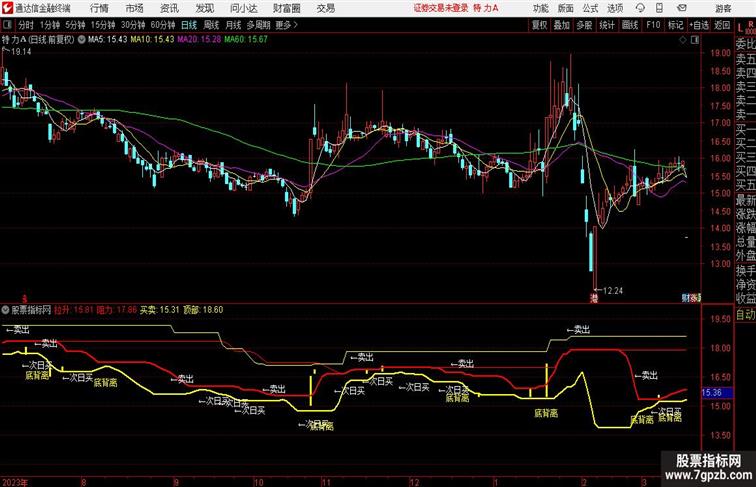The width and height of the screenshot is (756, 487).
Task: Click the 顶部: 18.60 indicator value
Action: (203, 310)
